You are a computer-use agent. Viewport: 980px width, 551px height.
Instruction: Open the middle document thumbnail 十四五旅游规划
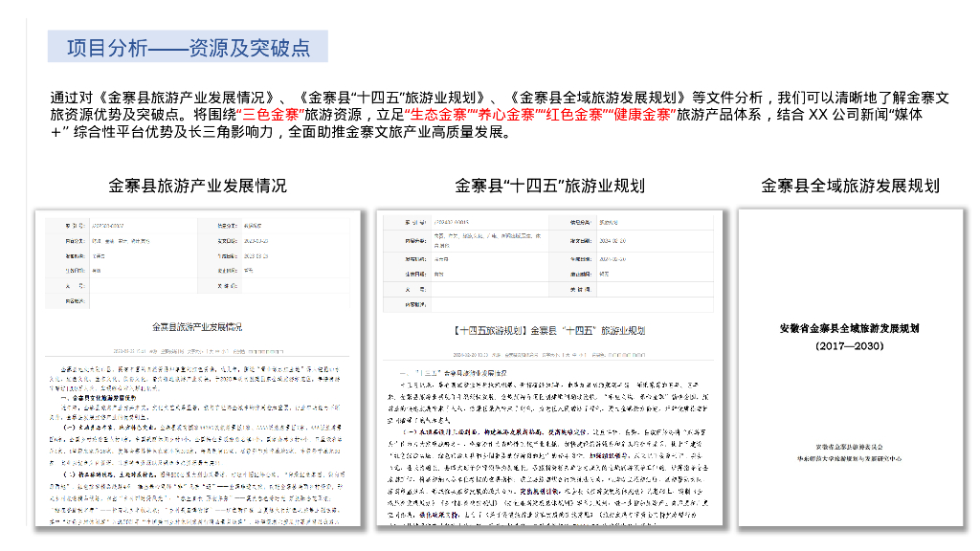(549, 368)
